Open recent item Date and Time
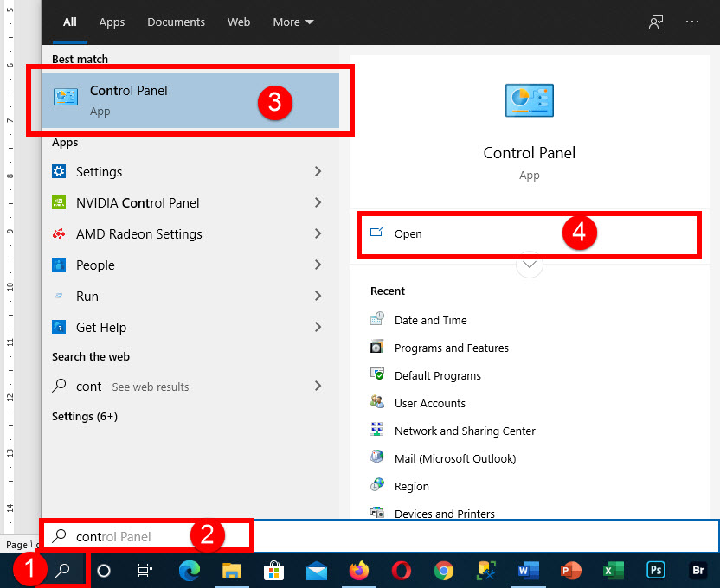The height and width of the screenshot is (588, 720). (x=430, y=321)
